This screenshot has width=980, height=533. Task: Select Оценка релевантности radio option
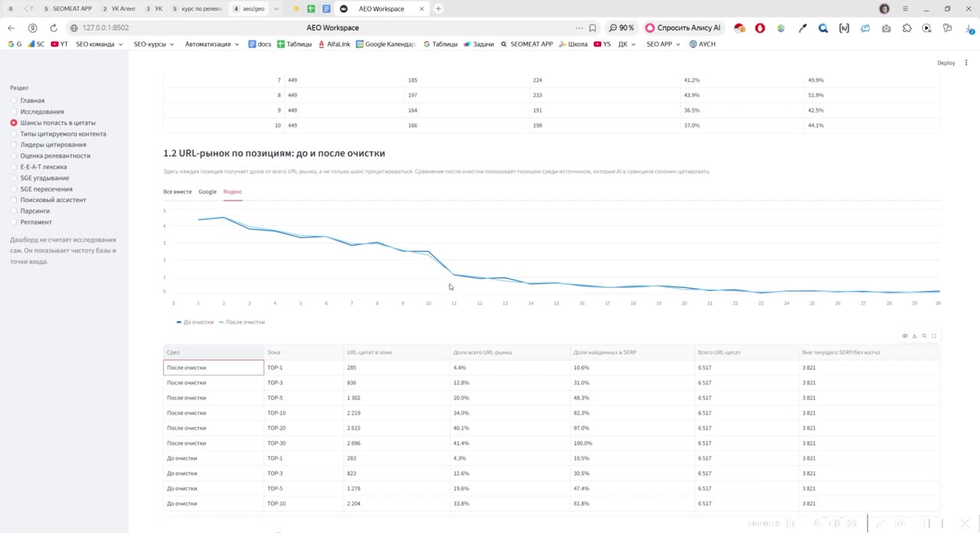(50, 155)
